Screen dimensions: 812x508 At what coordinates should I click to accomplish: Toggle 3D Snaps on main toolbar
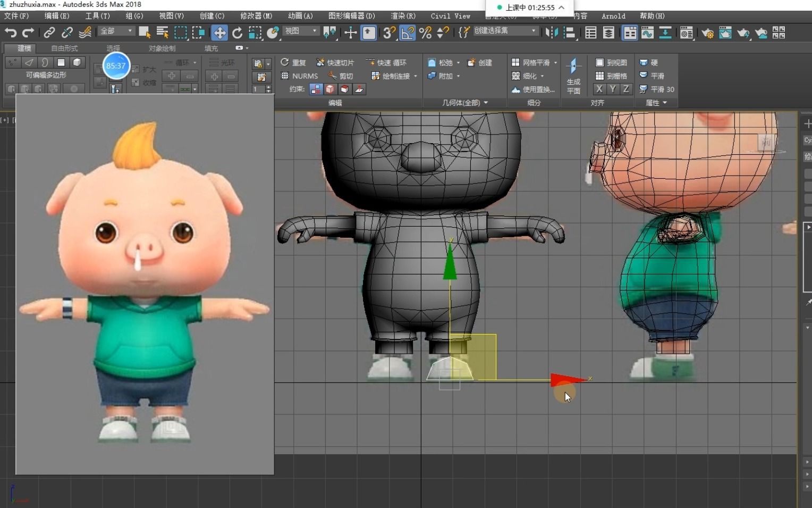389,33
